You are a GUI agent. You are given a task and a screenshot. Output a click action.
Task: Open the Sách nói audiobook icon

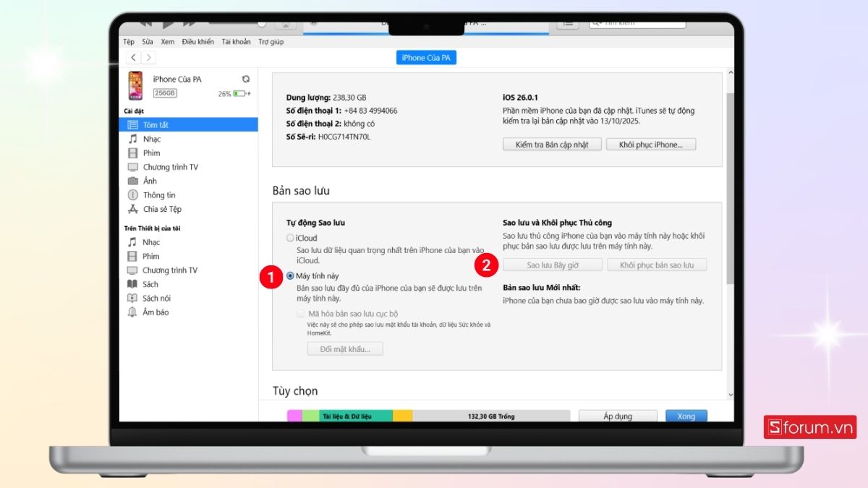tap(132, 298)
